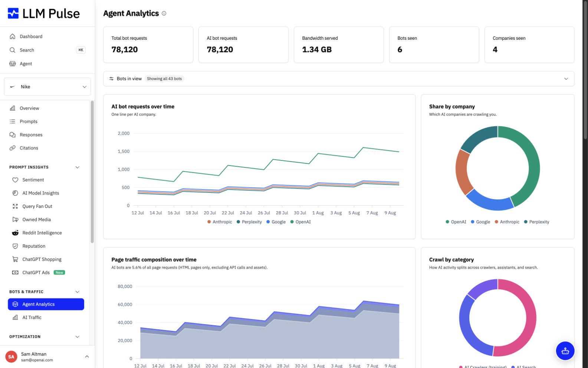Image resolution: width=588 pixels, height=368 pixels.
Task: Click the SA user avatar
Action: (11, 356)
